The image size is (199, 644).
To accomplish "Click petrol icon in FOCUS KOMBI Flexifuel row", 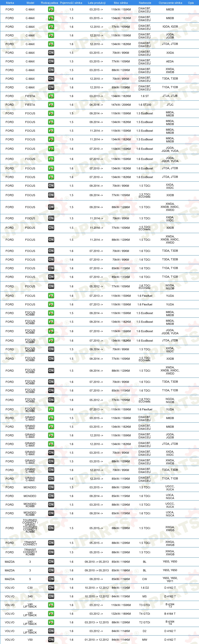I will click(x=51, y=409).
